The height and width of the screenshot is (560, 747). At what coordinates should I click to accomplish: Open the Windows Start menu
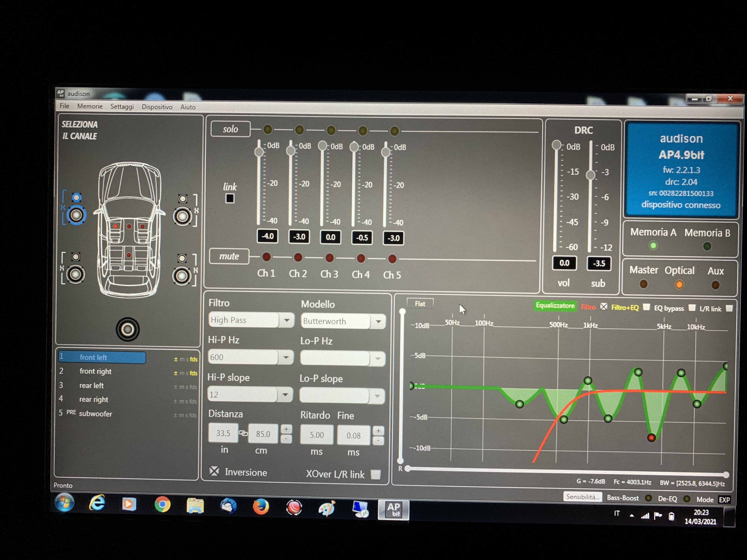(64, 503)
